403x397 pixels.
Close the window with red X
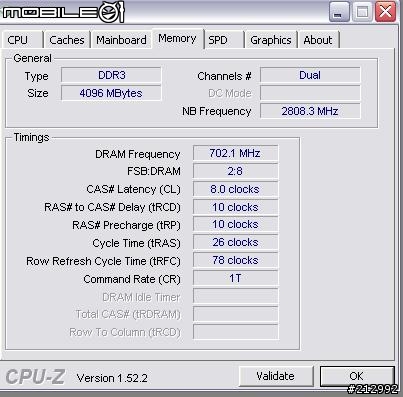(x=385, y=12)
